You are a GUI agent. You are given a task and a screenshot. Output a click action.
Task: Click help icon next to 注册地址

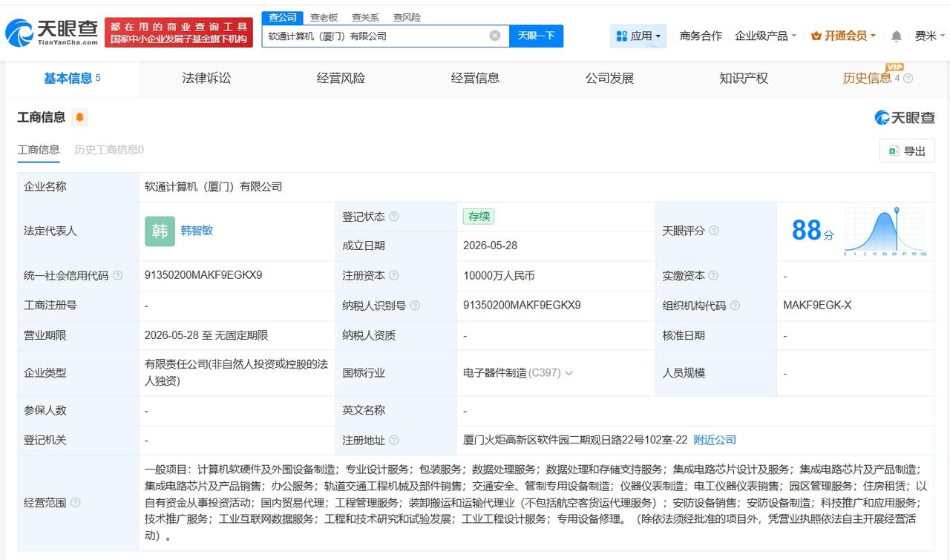pos(393,441)
